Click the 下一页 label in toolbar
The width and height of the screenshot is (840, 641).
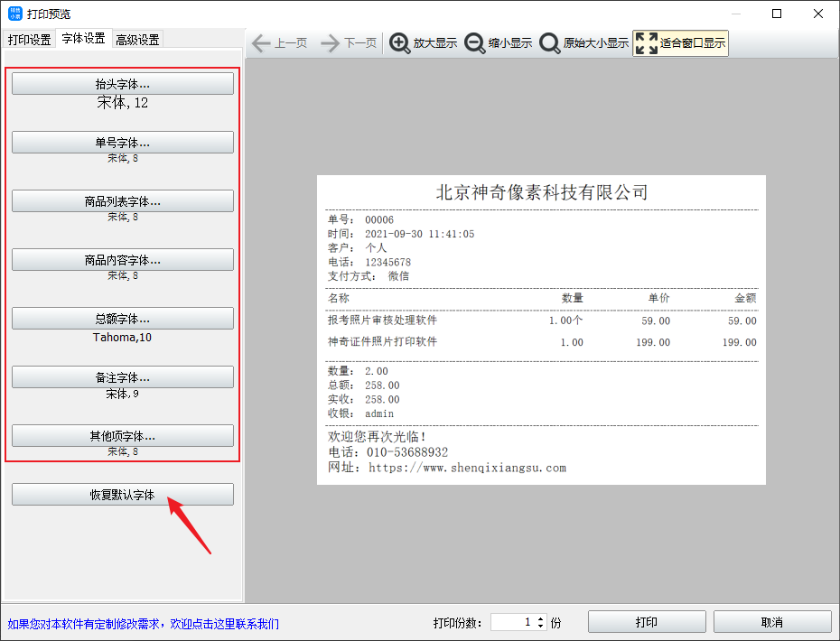coord(360,42)
